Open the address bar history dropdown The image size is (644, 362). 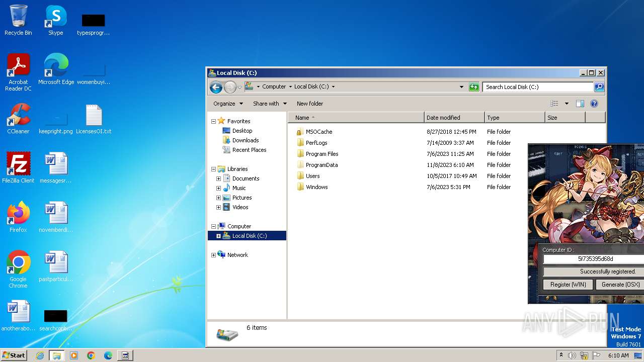click(x=461, y=87)
